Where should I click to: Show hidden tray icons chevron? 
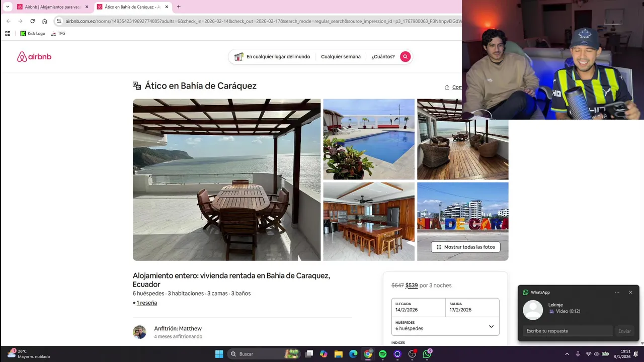pos(567,354)
